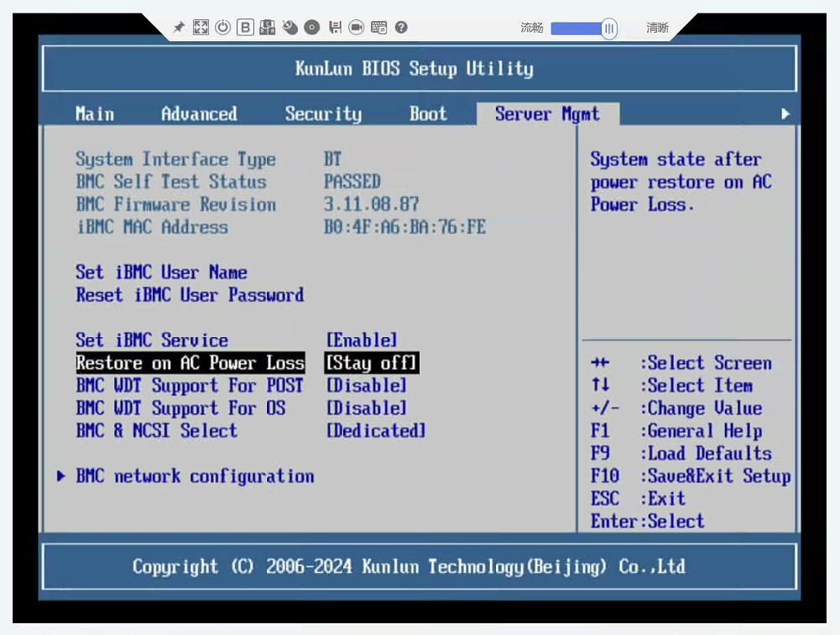This screenshot has width=840, height=635.
Task: Click BMC Firmware Revision label
Action: click(175, 205)
